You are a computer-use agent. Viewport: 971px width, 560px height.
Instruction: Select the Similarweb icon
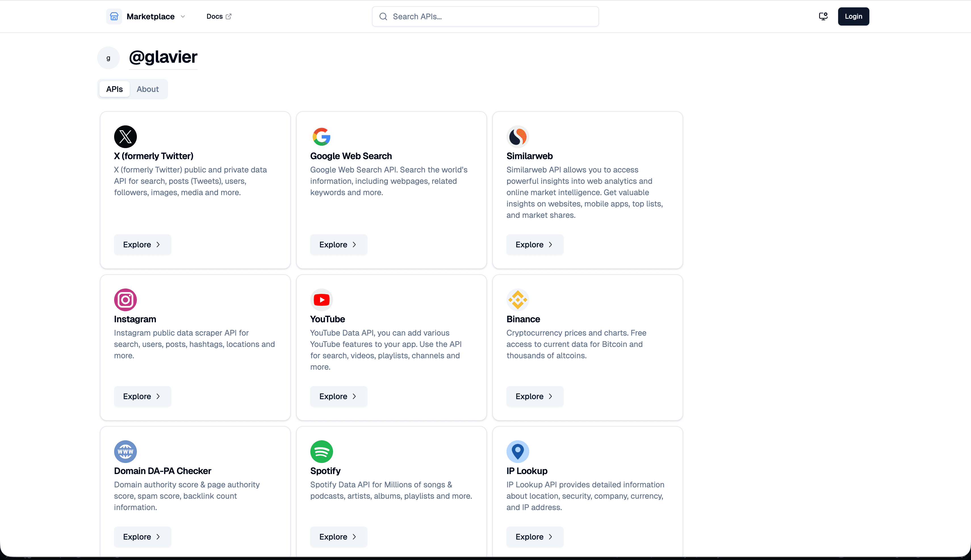[518, 136]
